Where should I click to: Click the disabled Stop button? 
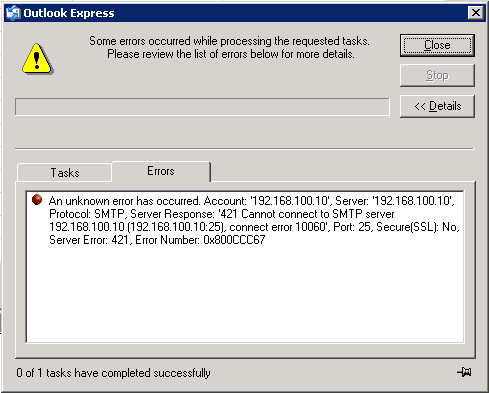437,75
